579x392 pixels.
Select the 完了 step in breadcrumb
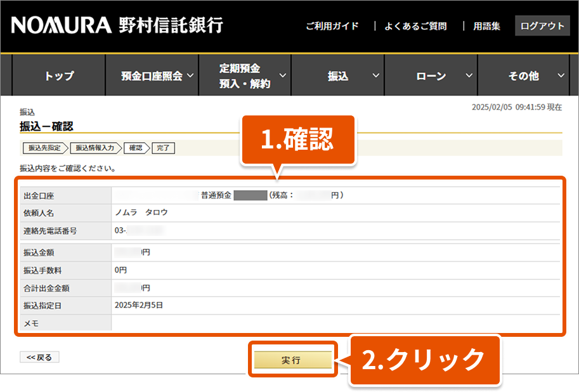click(x=163, y=148)
